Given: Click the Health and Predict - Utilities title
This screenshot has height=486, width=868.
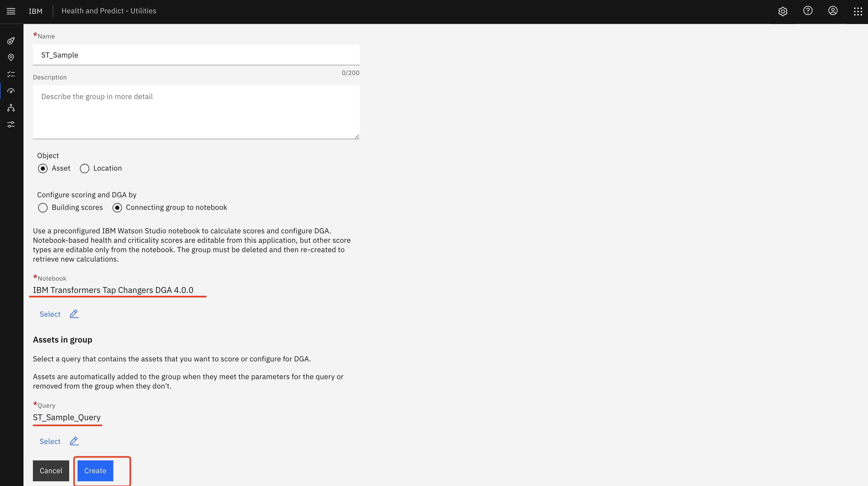Looking at the screenshot, I should point(109,11).
